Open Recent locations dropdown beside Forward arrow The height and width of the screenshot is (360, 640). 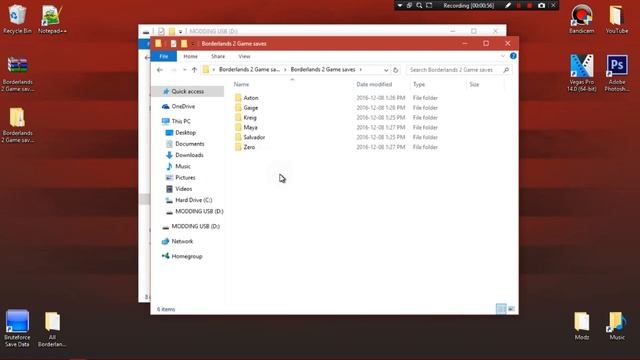click(x=184, y=70)
